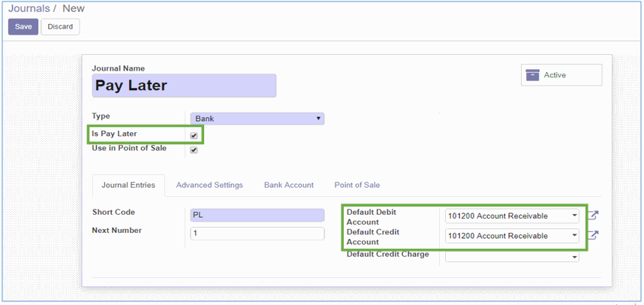Open the Type dropdown set to Bank
644x305 pixels.
click(257, 119)
